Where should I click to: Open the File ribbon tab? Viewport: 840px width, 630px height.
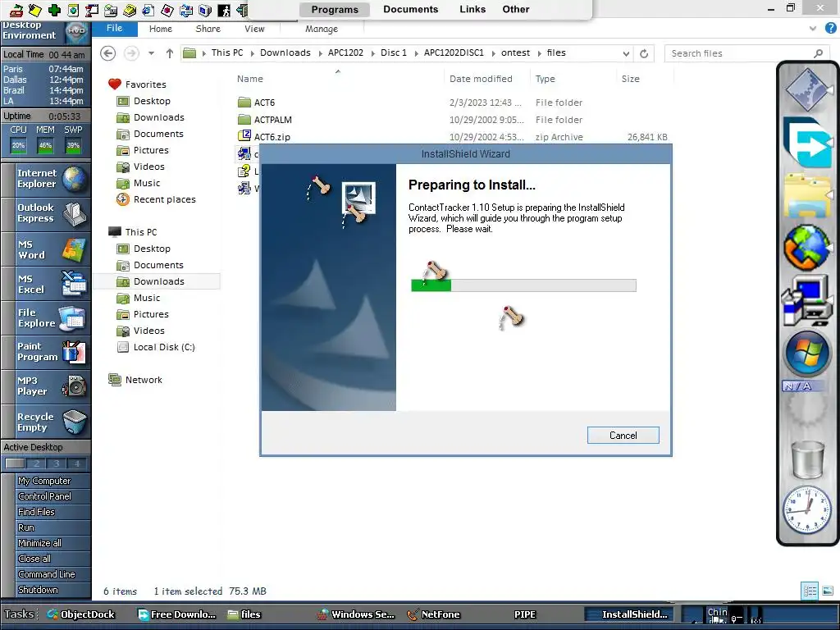tap(114, 29)
